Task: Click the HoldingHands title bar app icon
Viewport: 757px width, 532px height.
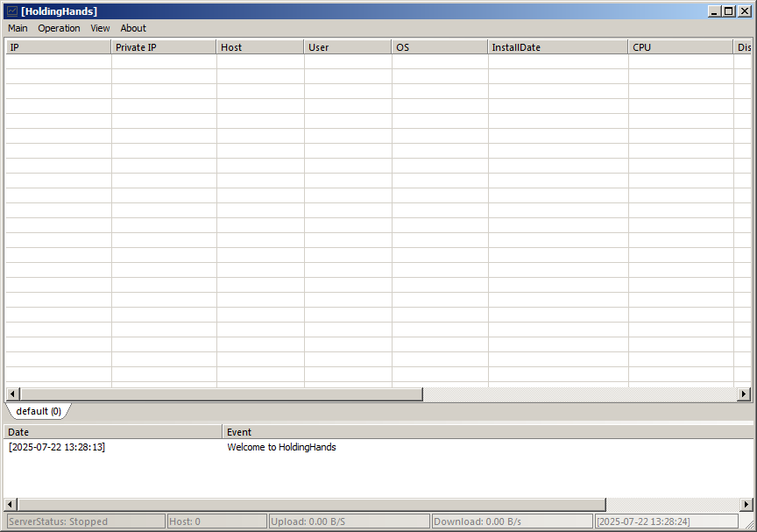Action: click(11, 11)
